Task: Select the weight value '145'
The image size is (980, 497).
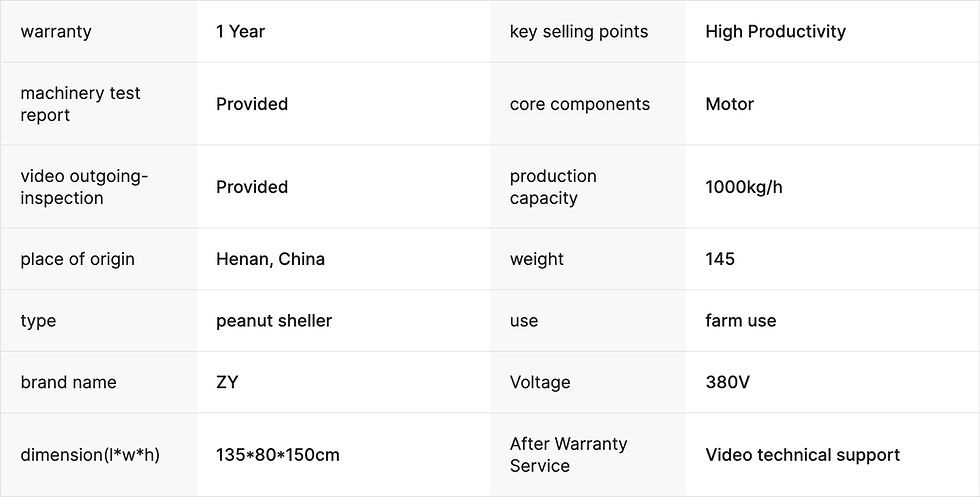Action: tap(720, 259)
